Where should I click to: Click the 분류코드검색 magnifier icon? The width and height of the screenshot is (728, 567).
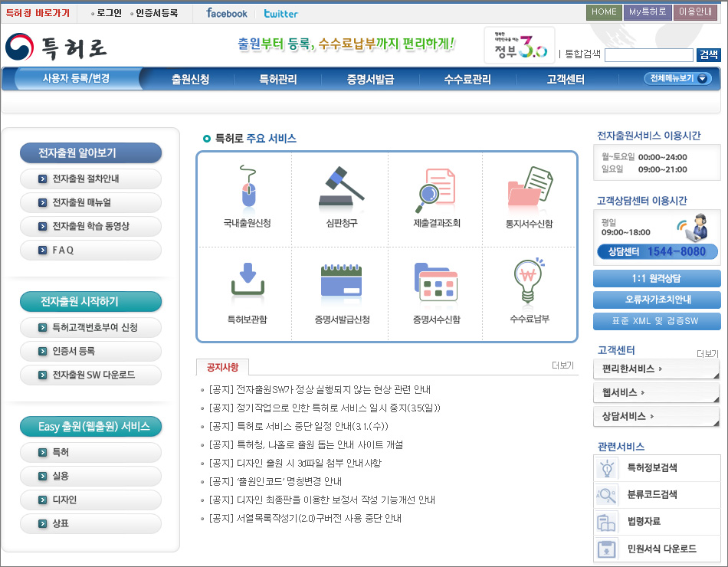pyautogui.click(x=607, y=494)
